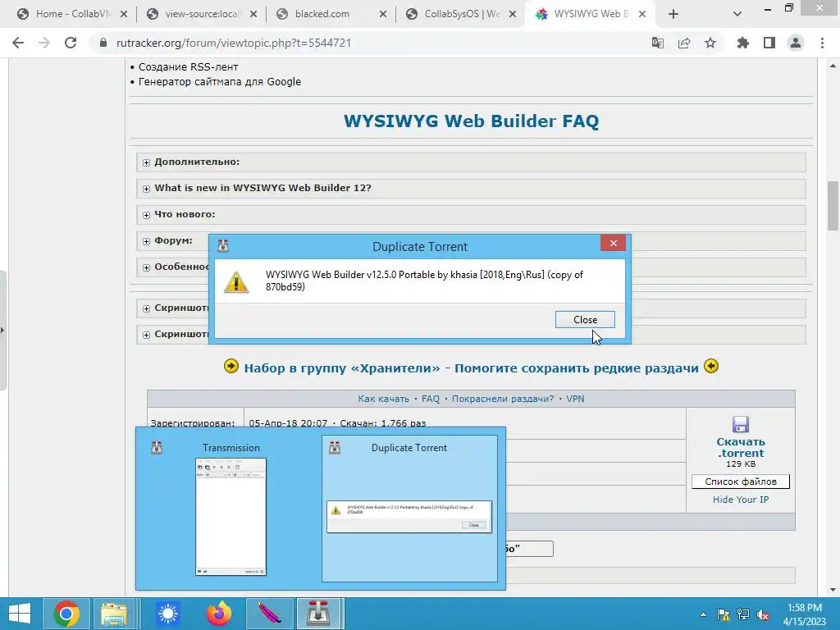The width and height of the screenshot is (840, 630).
Task: Click Скачать .torrent download link
Action: pyautogui.click(x=741, y=447)
